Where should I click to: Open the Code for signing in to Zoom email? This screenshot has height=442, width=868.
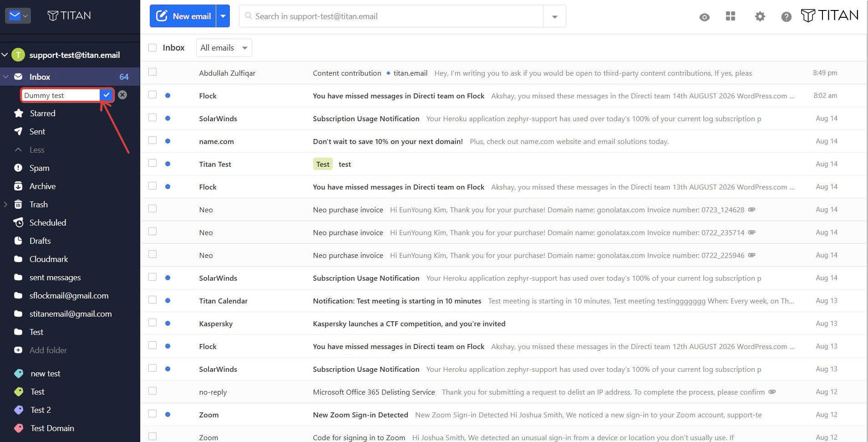point(503,435)
